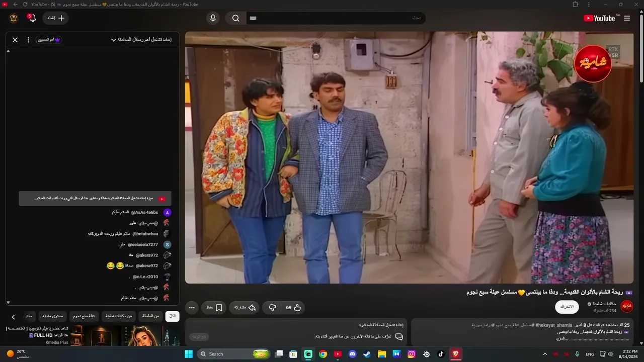Open more actions three-dot button under video
Image resolution: width=644 pixels, height=362 pixels.
pos(192,307)
